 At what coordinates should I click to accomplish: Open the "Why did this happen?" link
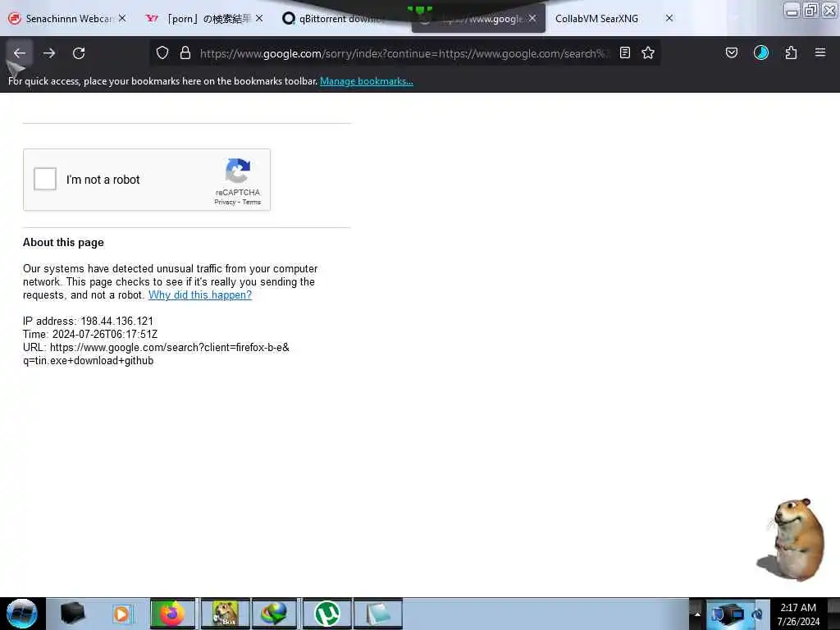coord(200,295)
